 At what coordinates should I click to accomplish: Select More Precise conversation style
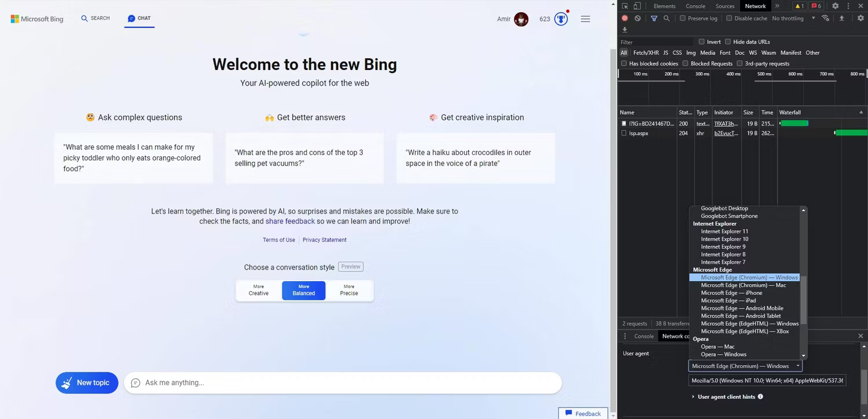coord(349,291)
